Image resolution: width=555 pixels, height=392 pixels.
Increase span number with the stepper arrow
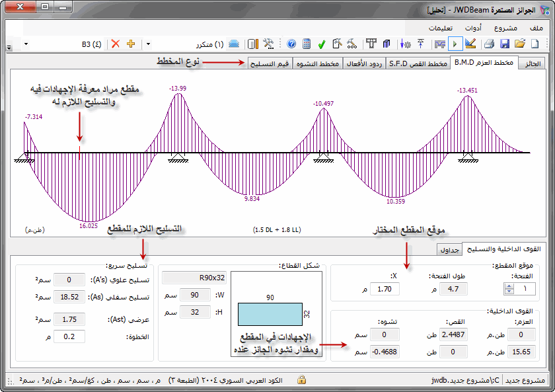[509, 286]
